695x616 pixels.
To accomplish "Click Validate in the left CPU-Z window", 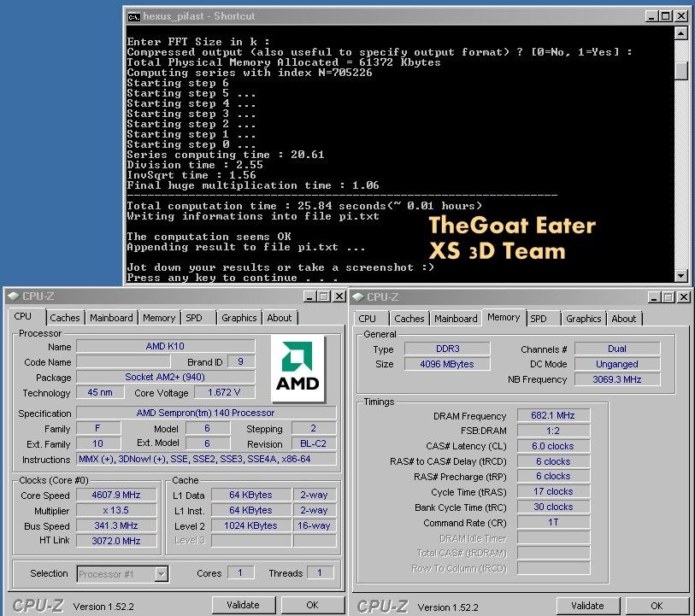I will point(244,605).
